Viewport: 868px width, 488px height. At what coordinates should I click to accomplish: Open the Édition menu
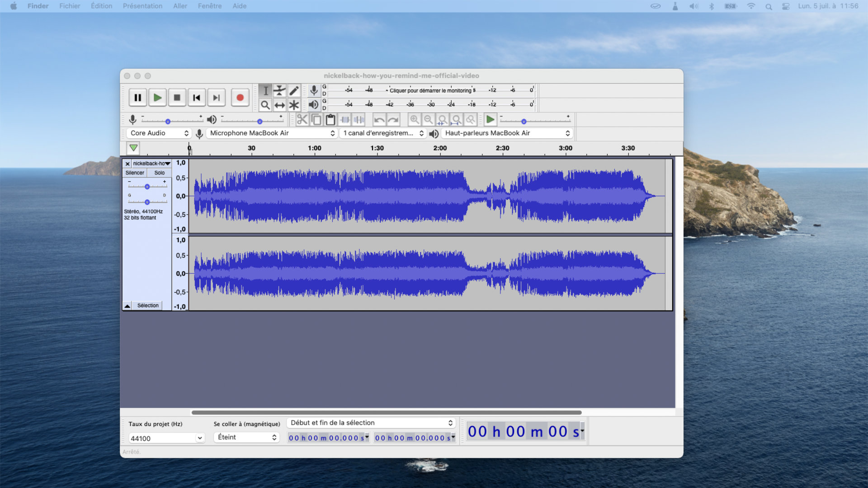click(101, 6)
